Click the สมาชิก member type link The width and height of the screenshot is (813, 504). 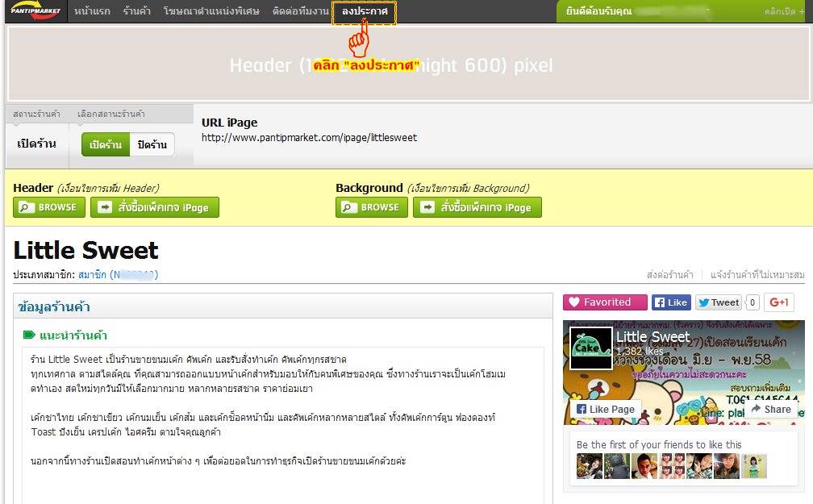click(x=119, y=275)
